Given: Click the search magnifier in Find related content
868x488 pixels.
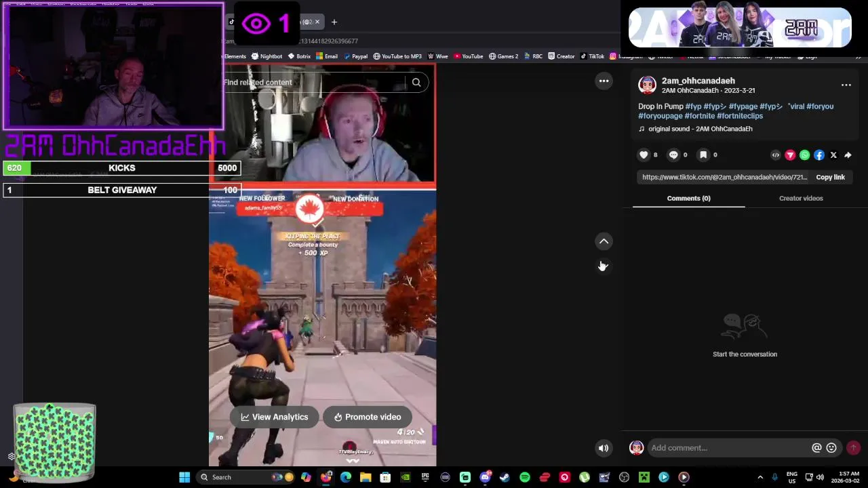Looking at the screenshot, I should pos(416,83).
